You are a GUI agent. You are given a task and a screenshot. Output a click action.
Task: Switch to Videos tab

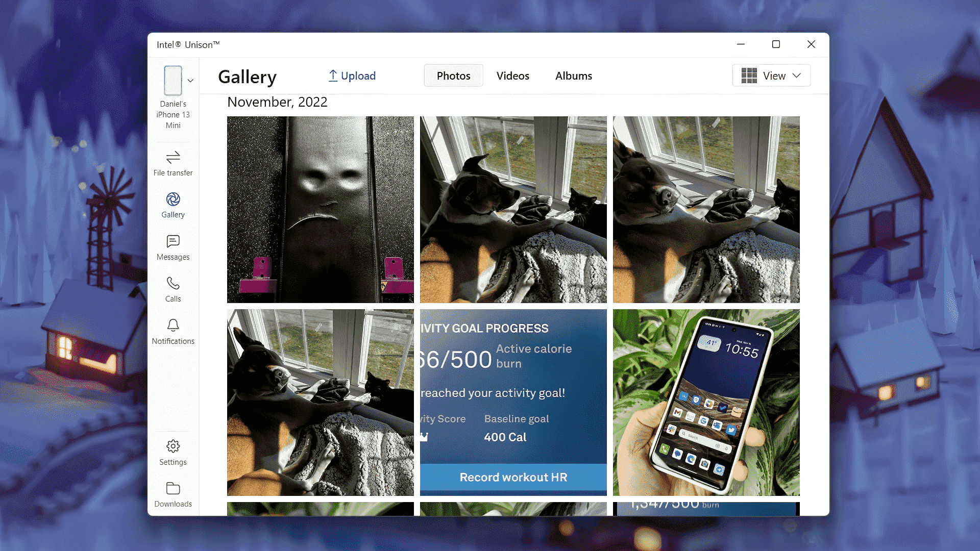pyautogui.click(x=513, y=76)
